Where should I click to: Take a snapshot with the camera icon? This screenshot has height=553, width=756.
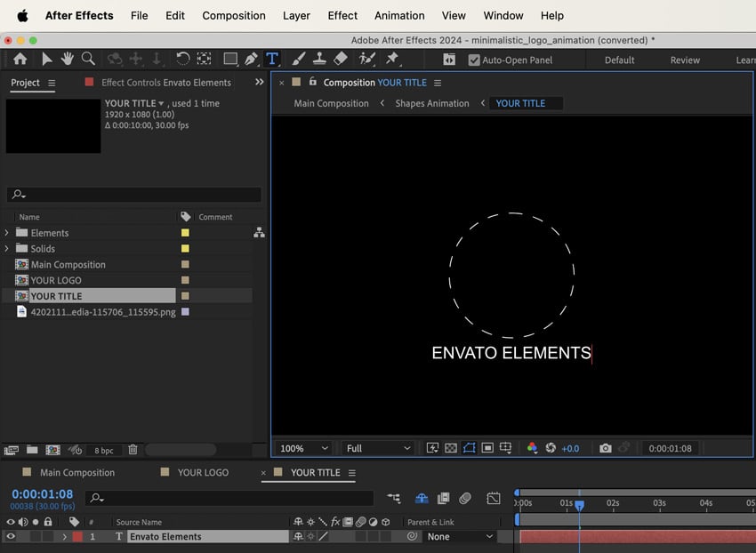pos(605,448)
